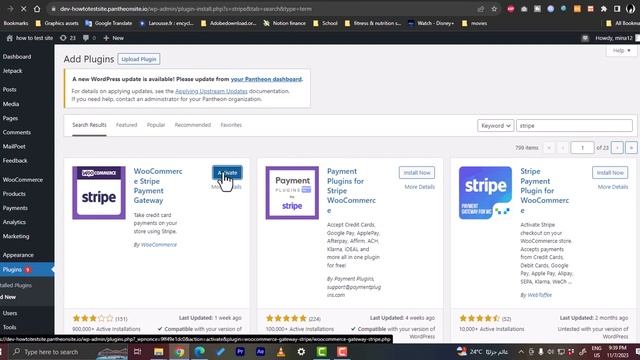Open the WebToffee author link

540,295
